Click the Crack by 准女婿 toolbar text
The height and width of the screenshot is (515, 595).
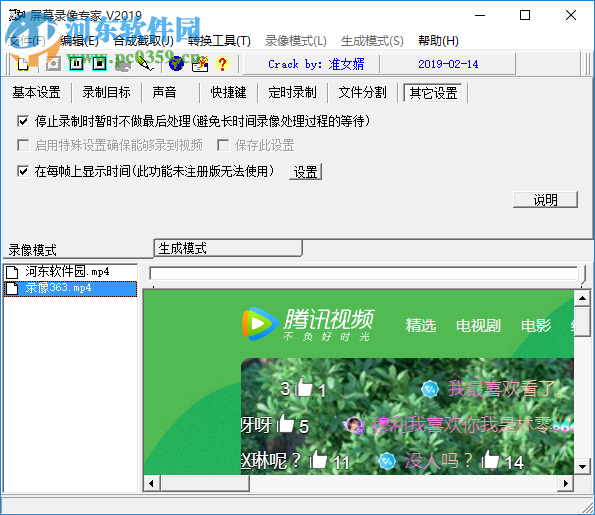coord(316,64)
